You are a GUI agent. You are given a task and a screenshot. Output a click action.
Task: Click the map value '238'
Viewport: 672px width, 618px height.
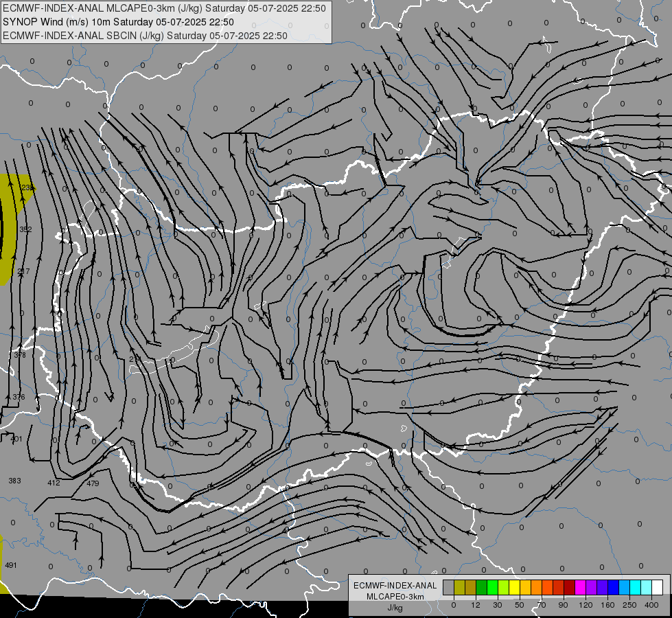click(27, 187)
